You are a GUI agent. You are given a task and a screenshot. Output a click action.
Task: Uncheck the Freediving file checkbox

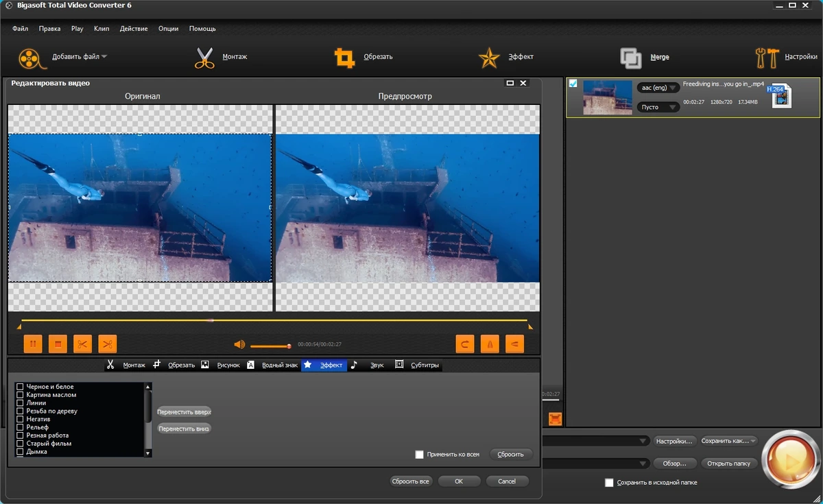[573, 84]
